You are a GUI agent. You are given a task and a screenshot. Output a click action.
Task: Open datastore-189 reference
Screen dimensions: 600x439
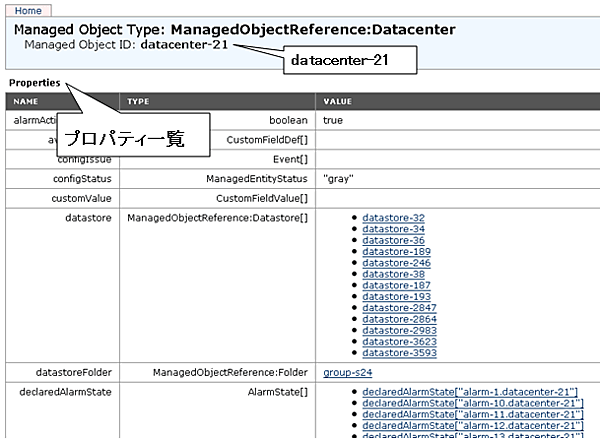coord(396,251)
